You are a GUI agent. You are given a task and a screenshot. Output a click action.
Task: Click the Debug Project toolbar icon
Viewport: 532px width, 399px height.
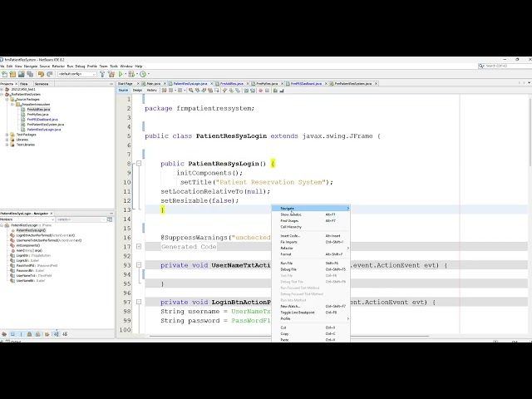pyautogui.click(x=131, y=74)
